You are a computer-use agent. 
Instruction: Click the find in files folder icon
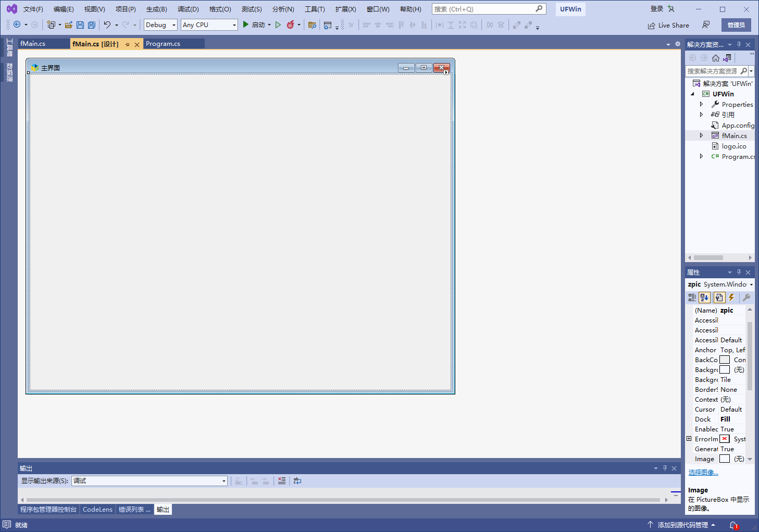312,24
